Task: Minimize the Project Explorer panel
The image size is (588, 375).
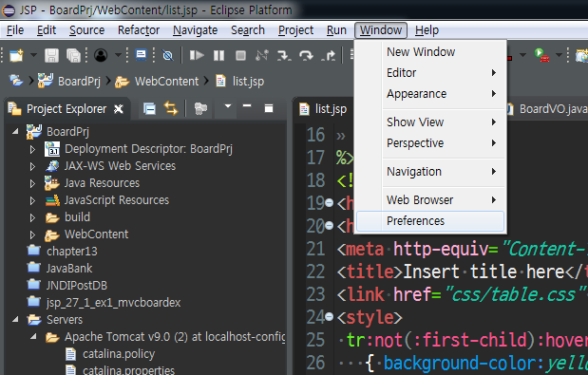Action: click(x=247, y=106)
